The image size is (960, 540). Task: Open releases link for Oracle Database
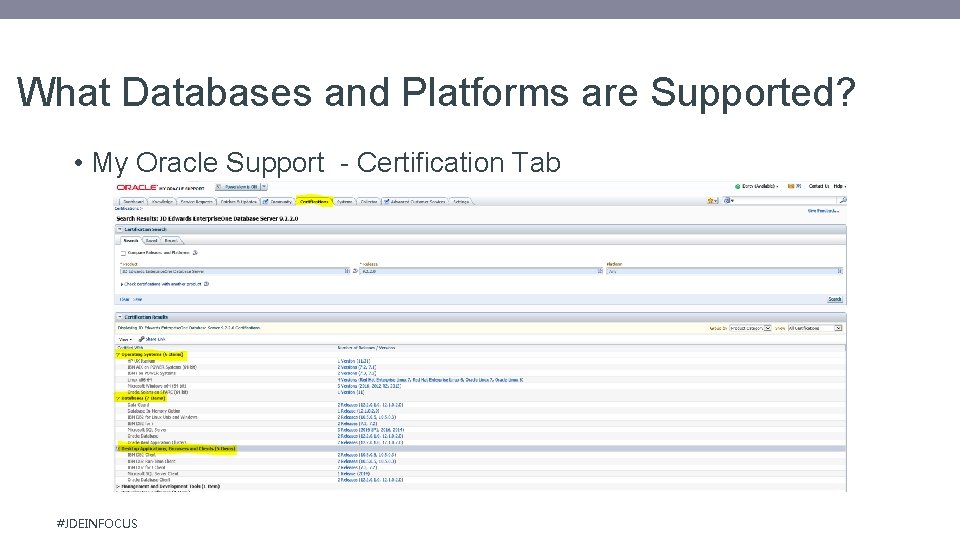click(370, 436)
